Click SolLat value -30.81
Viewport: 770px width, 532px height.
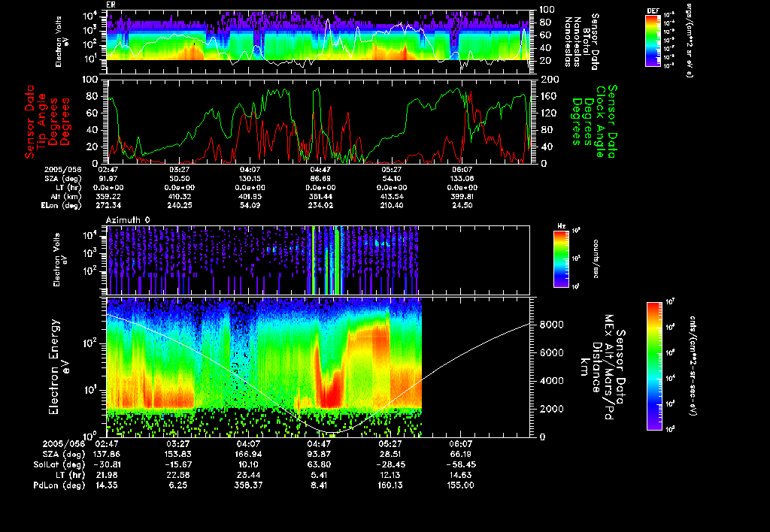click(x=107, y=464)
